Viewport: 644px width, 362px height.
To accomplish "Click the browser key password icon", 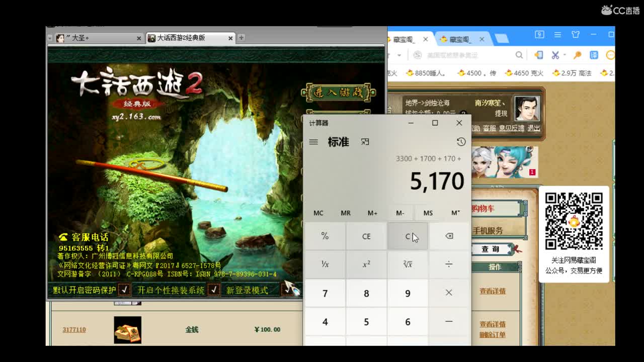I will 578,55.
